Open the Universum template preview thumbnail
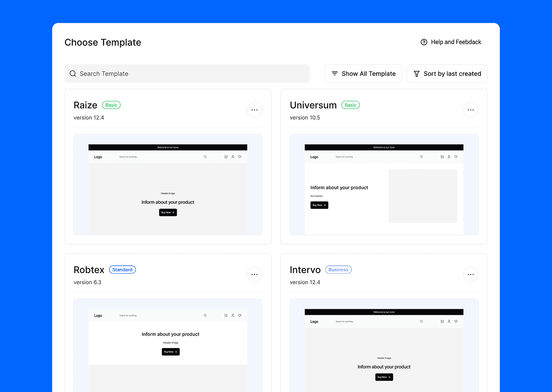Screen dimensions: 552x392 384,185
